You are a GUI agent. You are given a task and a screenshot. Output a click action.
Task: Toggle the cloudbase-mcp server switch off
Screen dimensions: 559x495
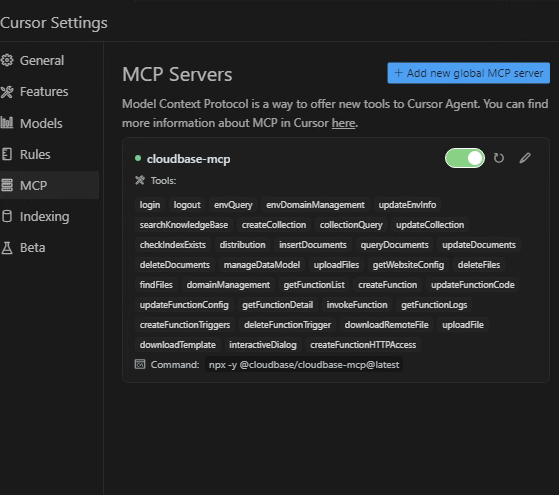click(x=465, y=158)
